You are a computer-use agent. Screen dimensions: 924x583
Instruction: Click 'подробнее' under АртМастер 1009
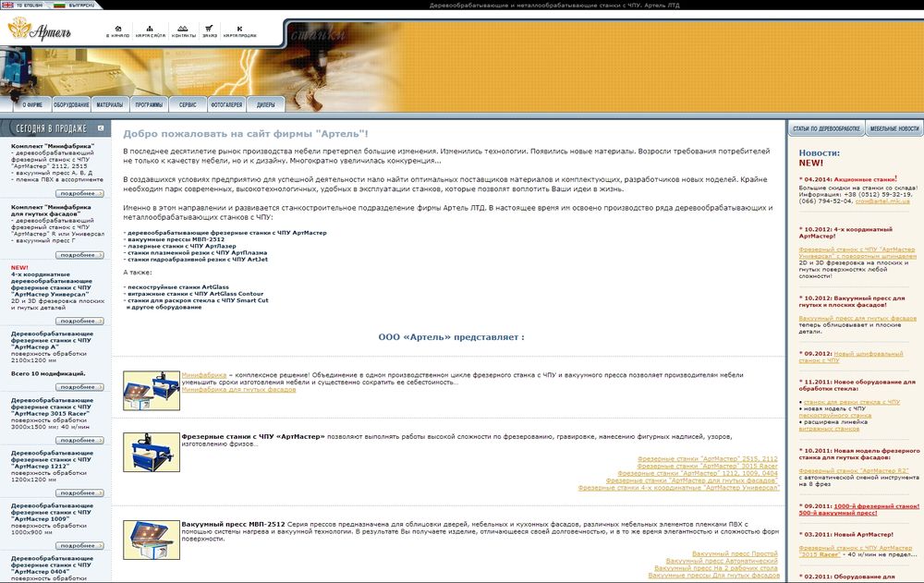tap(79, 546)
